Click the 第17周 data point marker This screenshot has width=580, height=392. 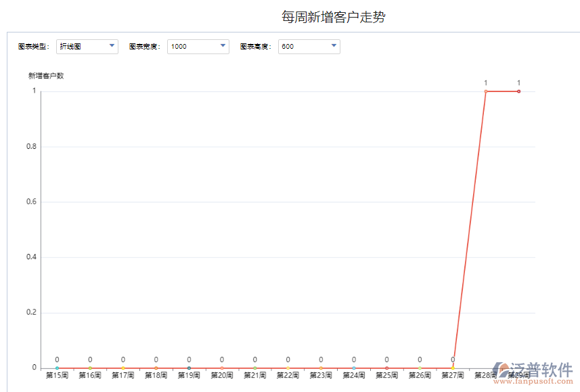[x=123, y=366]
